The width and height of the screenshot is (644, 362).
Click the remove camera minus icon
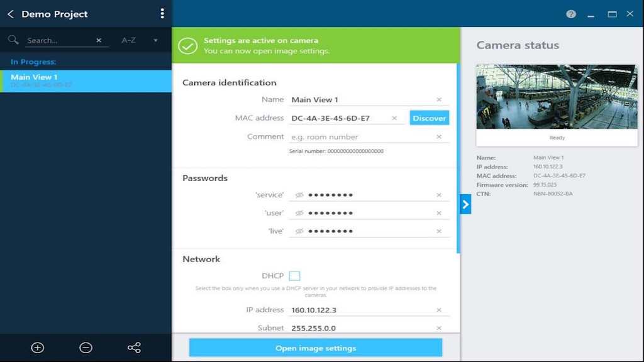86,348
